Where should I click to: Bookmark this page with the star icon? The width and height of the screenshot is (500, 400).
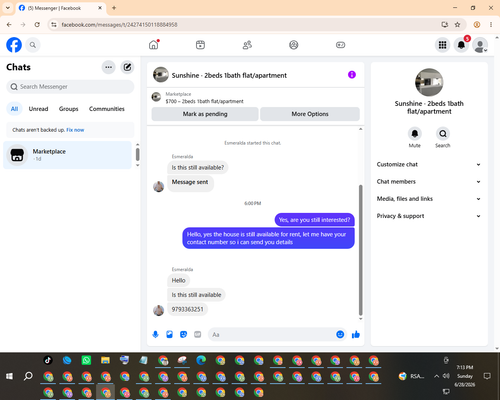coord(457,25)
